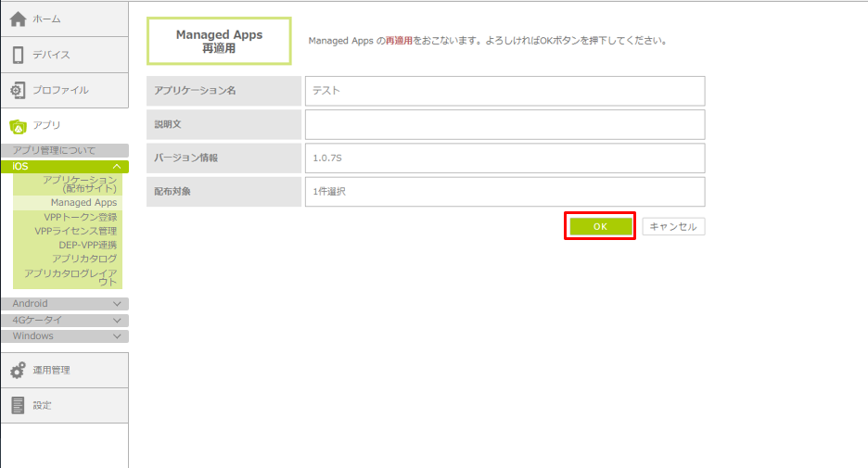Click the Profile gear icon
868x468 pixels.
point(18,90)
